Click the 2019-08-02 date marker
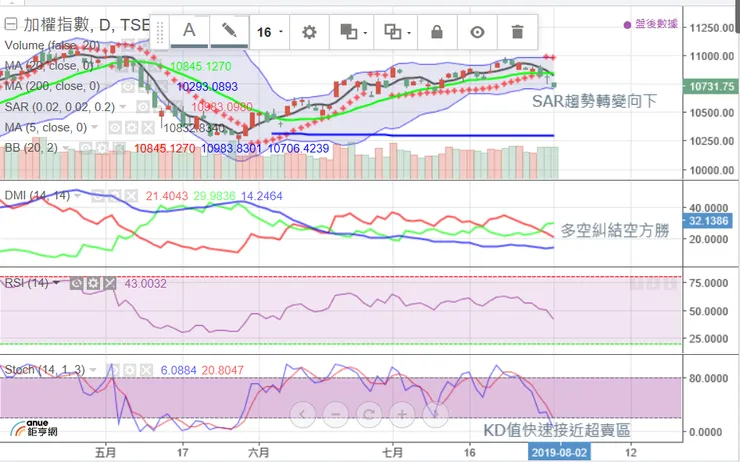This screenshot has width=740, height=462. (559, 453)
